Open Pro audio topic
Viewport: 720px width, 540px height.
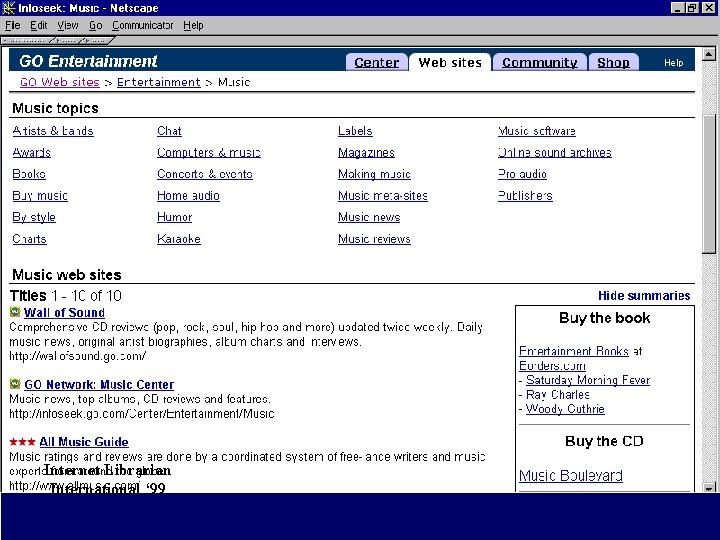pos(523,174)
